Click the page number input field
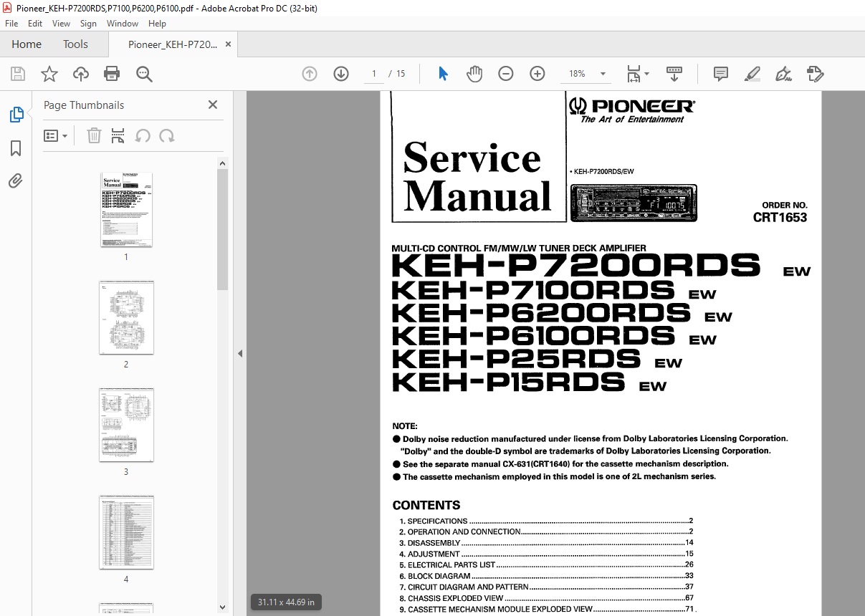Image resolution: width=865 pixels, height=616 pixels. point(374,74)
